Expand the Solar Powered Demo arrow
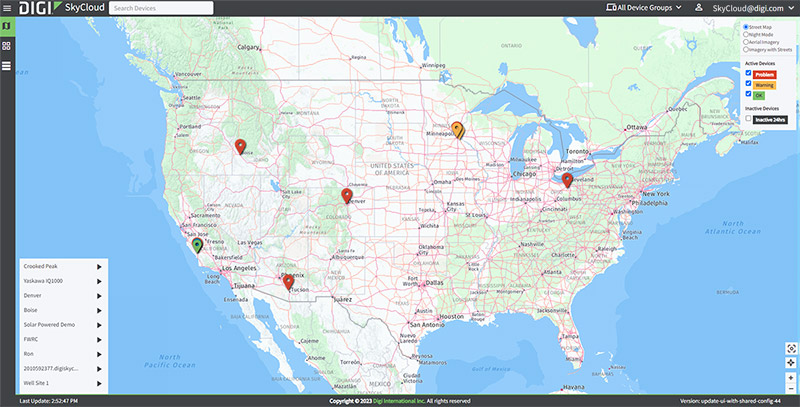 (99, 325)
